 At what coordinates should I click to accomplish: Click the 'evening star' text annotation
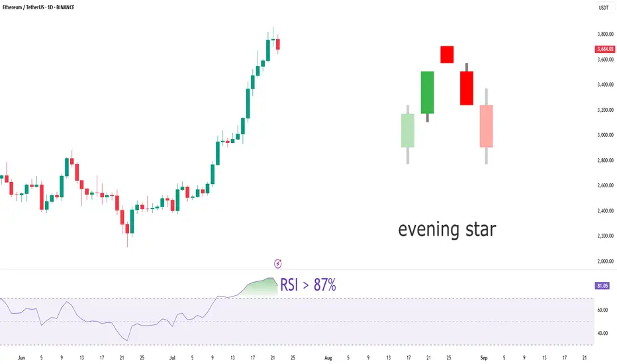[447, 230]
